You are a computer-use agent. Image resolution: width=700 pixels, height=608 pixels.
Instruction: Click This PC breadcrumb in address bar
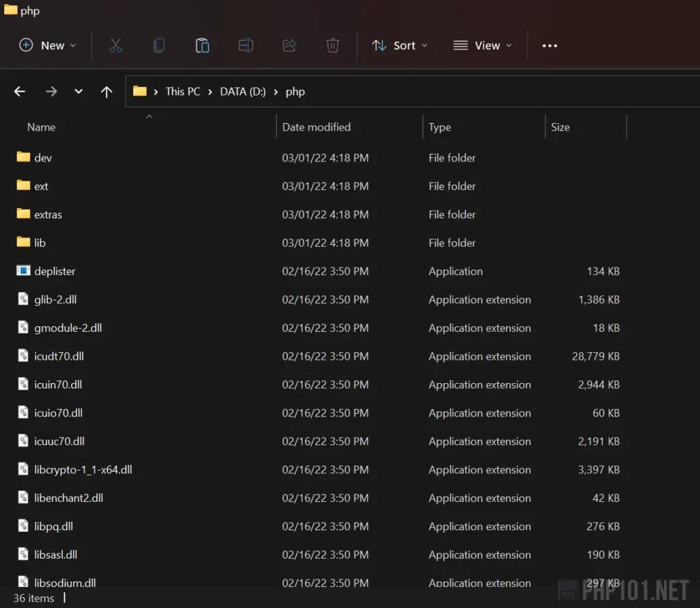(183, 92)
